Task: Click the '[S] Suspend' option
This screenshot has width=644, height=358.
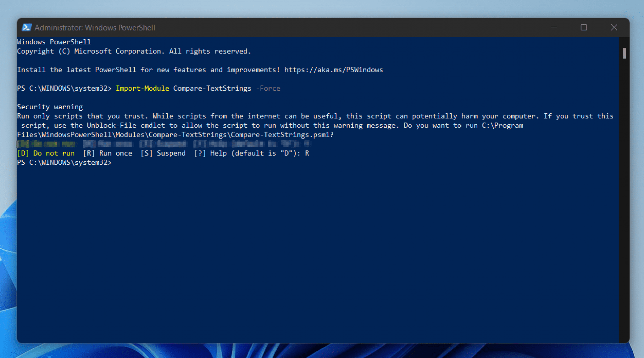Action: (x=163, y=153)
